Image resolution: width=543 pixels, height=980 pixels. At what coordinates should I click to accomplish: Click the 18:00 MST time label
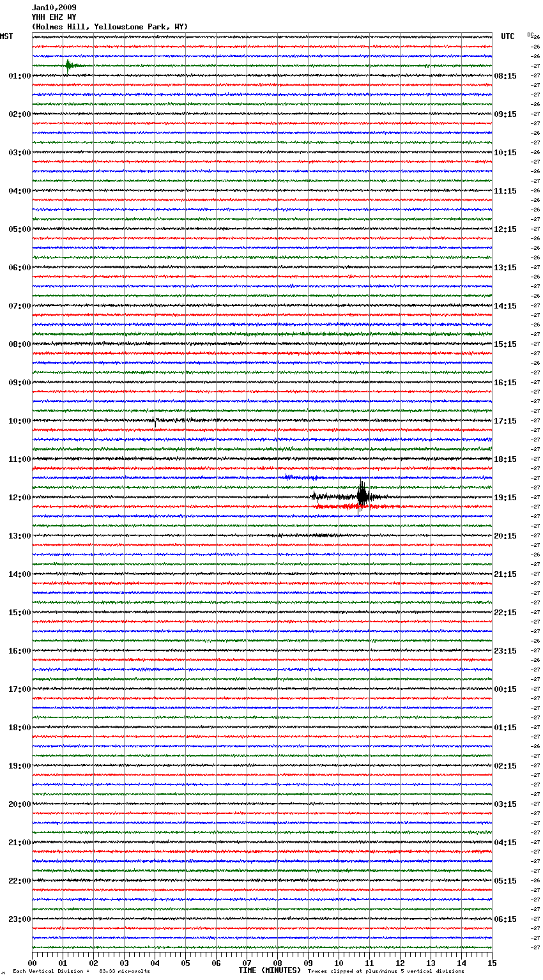[20, 728]
